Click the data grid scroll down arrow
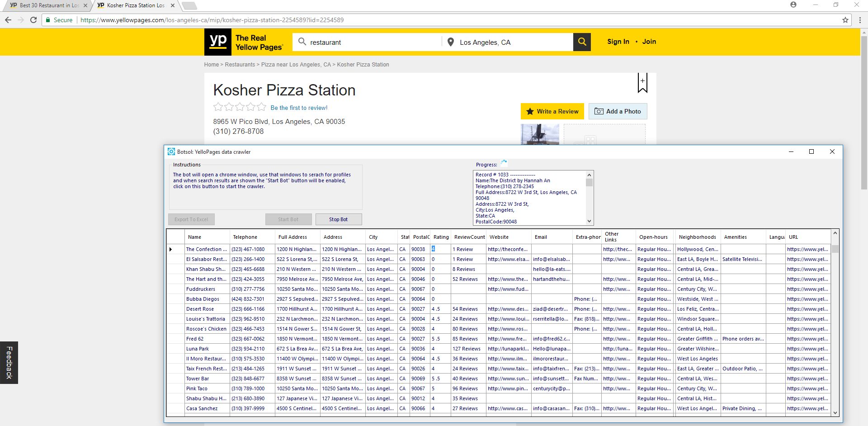The width and height of the screenshot is (868, 426). [835, 412]
